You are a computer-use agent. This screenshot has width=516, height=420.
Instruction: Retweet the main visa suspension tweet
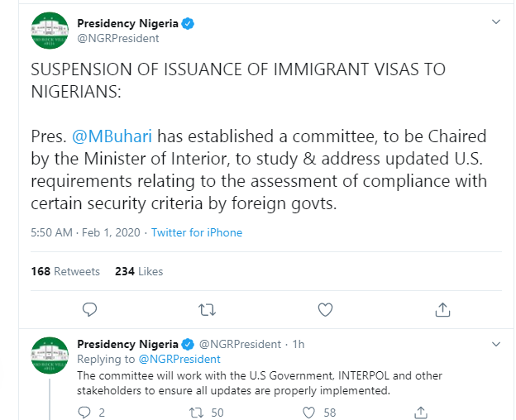[x=207, y=310]
